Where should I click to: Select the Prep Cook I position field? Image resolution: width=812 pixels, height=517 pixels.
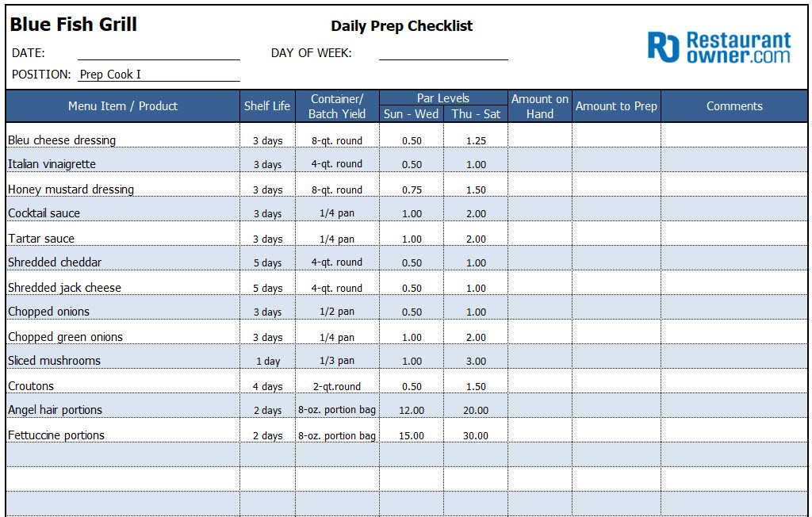(x=159, y=74)
